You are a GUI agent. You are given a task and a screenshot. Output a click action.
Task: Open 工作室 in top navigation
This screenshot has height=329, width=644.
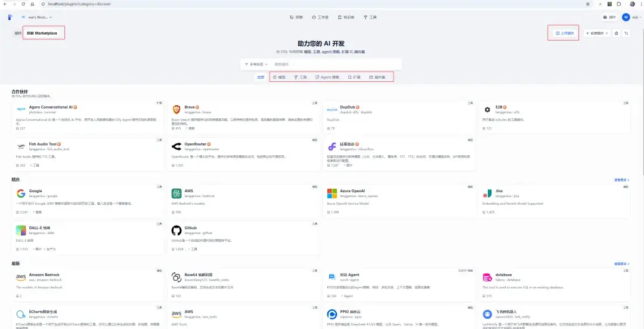point(320,17)
